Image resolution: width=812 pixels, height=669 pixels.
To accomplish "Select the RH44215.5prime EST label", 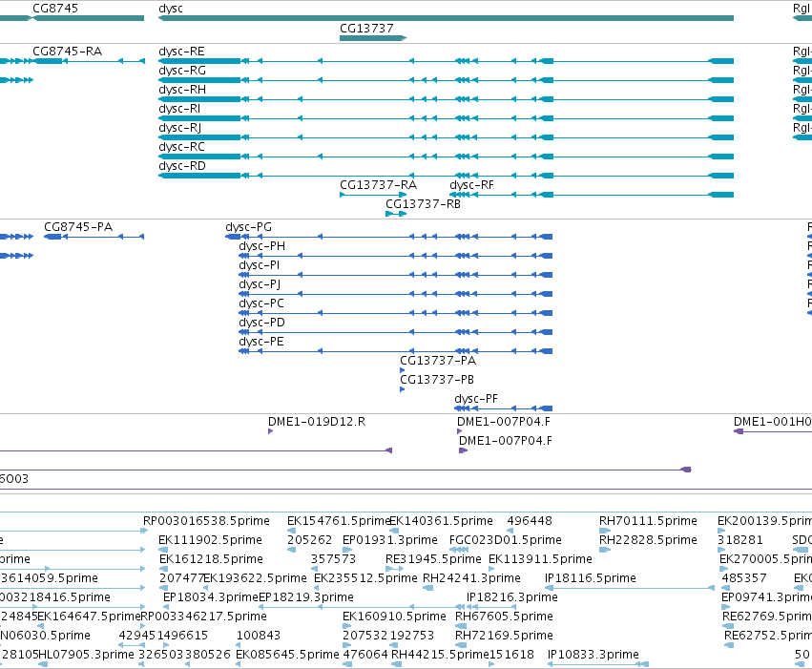I will click(x=440, y=655).
